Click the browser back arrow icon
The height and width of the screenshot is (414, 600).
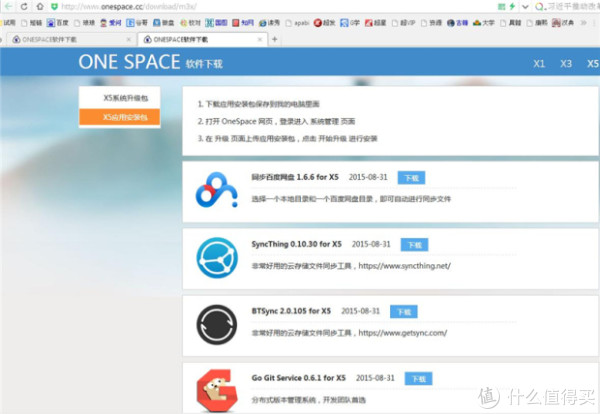(x=9, y=6)
